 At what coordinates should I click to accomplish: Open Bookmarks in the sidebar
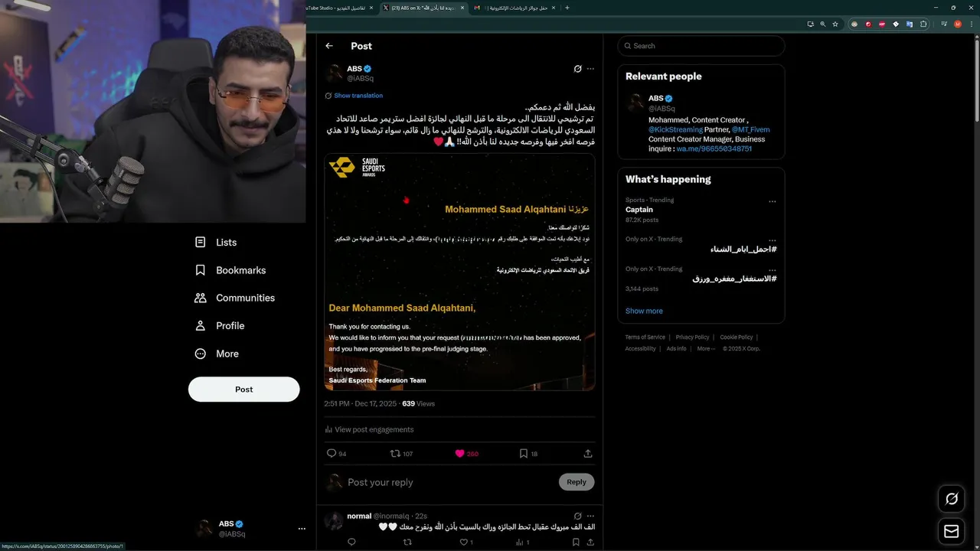[x=230, y=270]
